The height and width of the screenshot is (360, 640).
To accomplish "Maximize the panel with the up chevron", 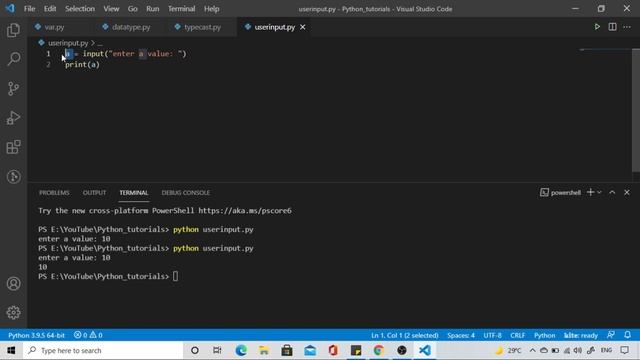I will [x=612, y=192].
